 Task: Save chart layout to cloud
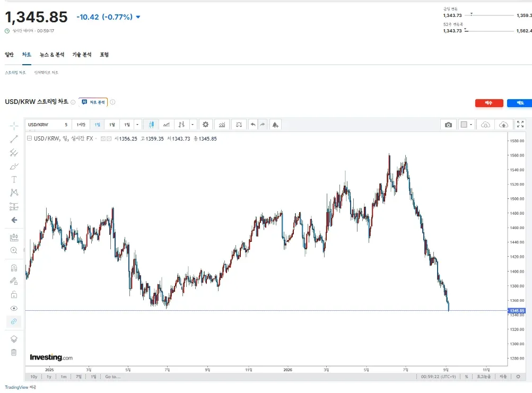click(x=503, y=125)
